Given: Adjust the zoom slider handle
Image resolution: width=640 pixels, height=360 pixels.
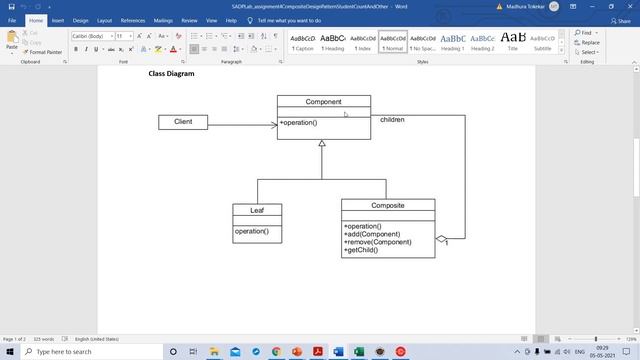Looking at the screenshot, I should click(x=596, y=339).
